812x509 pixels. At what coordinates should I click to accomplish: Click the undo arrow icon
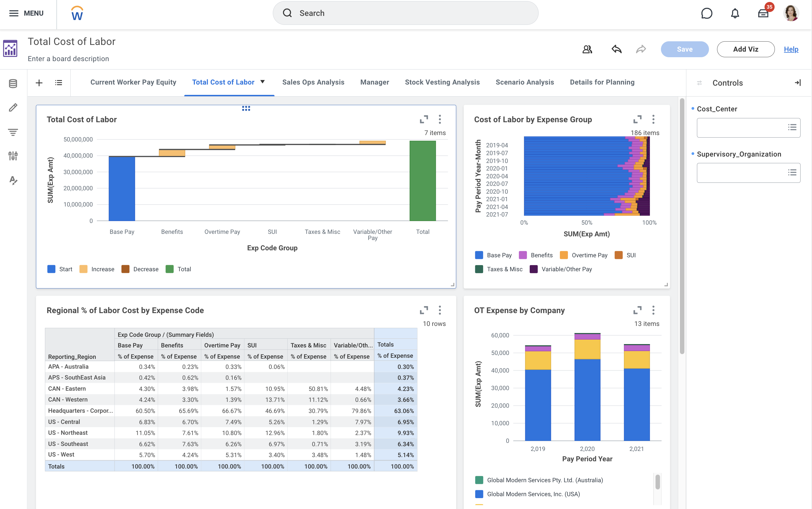tap(616, 49)
